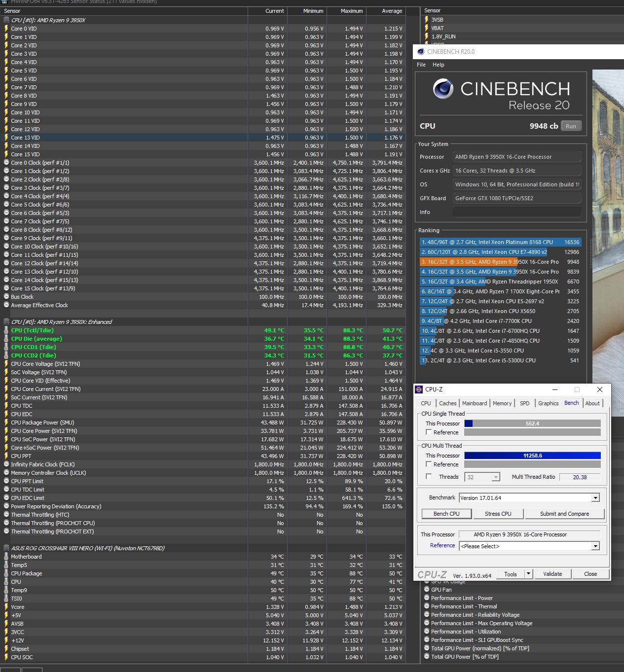Click the thermometer icon beside Motherboard

coord(6,557)
